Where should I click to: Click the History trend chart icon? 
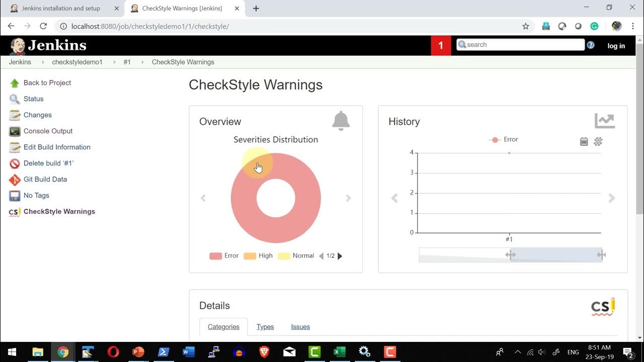pyautogui.click(x=605, y=121)
